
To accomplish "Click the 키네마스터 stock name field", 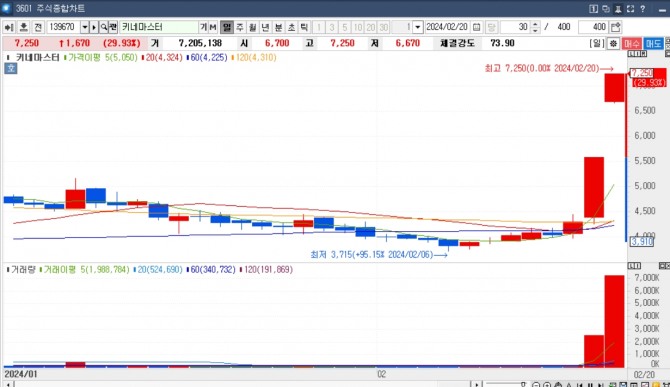I will pyautogui.click(x=159, y=27).
